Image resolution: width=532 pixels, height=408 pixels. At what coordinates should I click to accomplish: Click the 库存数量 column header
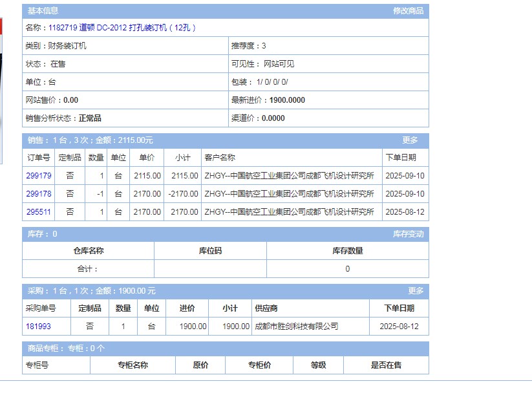point(347,251)
